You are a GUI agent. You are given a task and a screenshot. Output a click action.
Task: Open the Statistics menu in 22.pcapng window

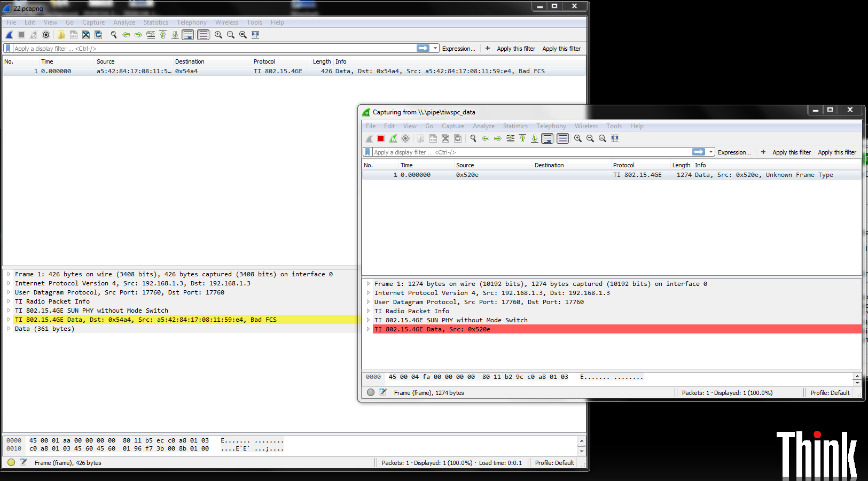156,22
